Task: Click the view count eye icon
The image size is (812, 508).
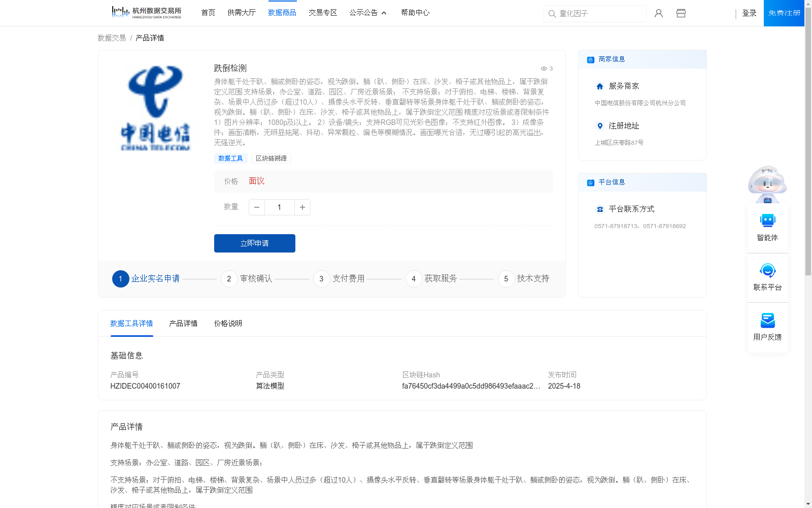Action: [544, 69]
